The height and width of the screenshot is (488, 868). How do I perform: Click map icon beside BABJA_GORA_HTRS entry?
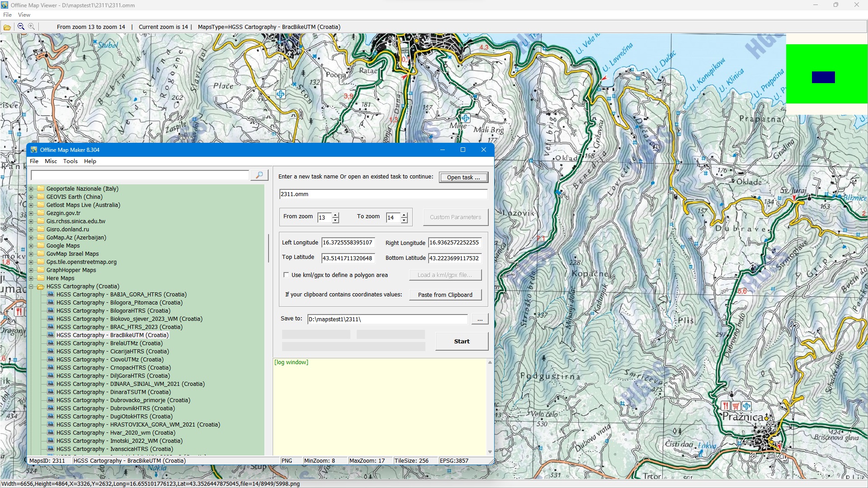point(51,295)
